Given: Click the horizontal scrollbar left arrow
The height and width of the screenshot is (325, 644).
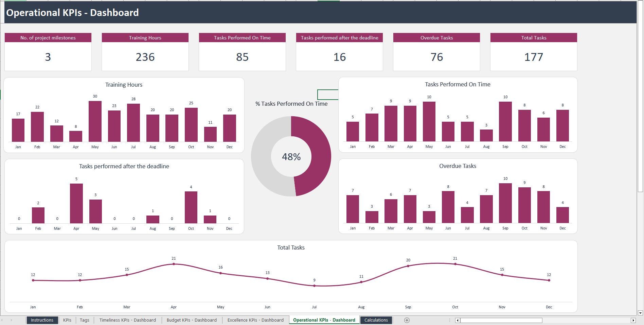Looking at the screenshot, I should click(458, 320).
